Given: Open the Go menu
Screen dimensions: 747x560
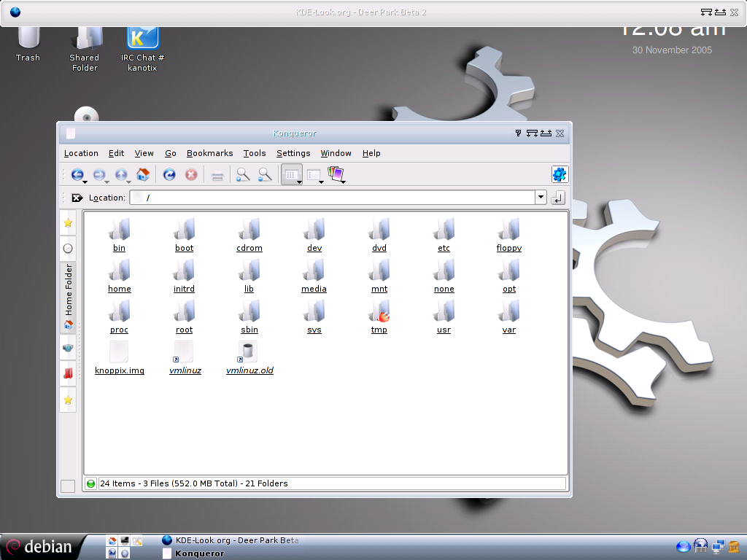Looking at the screenshot, I should tap(171, 153).
